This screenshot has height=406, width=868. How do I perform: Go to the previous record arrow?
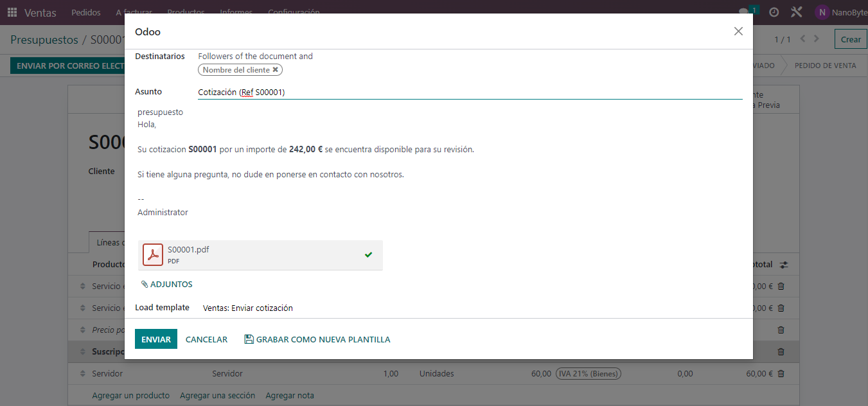pyautogui.click(x=802, y=39)
